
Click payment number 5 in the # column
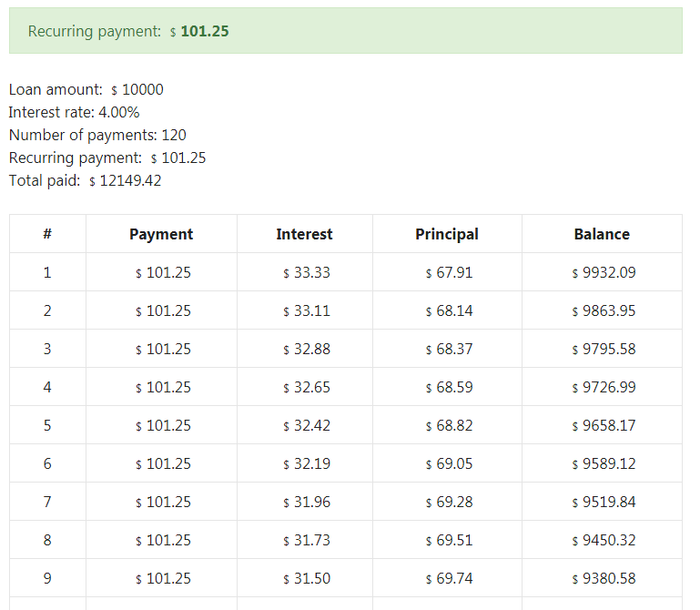point(47,425)
